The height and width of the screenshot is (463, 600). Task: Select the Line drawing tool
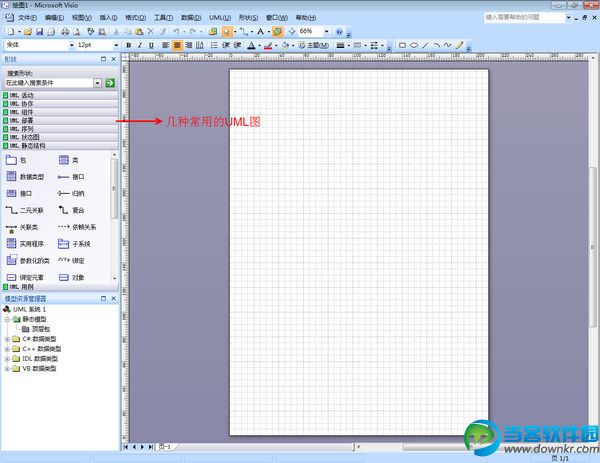pyautogui.click(x=425, y=45)
